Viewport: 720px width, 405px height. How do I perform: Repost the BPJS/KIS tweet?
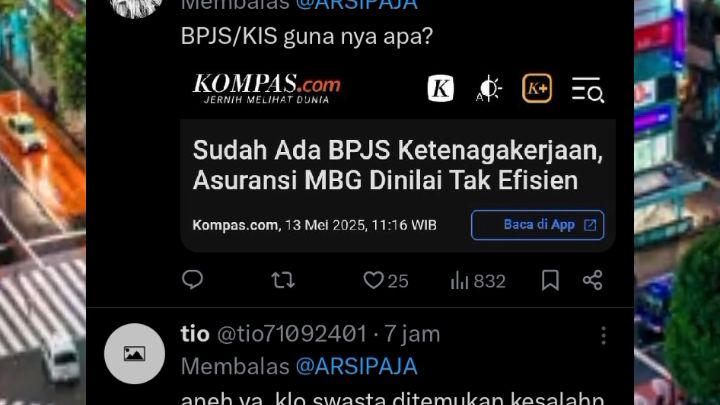[283, 280]
